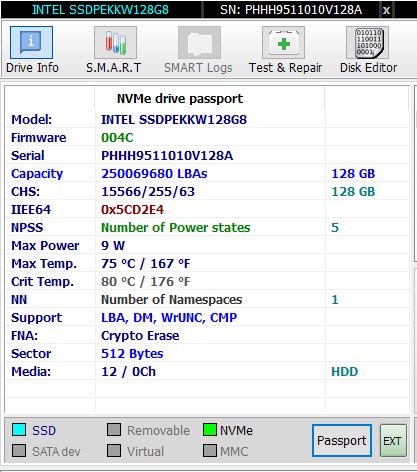This screenshot has height=472, width=417.
Task: Click the grayed SMART Logs folder icon
Action: point(199,43)
